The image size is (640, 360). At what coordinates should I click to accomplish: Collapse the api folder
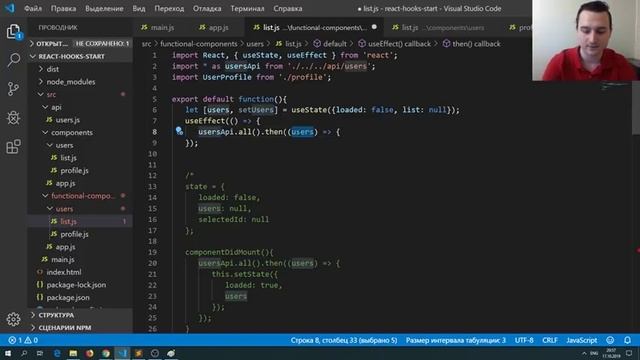pos(56,107)
